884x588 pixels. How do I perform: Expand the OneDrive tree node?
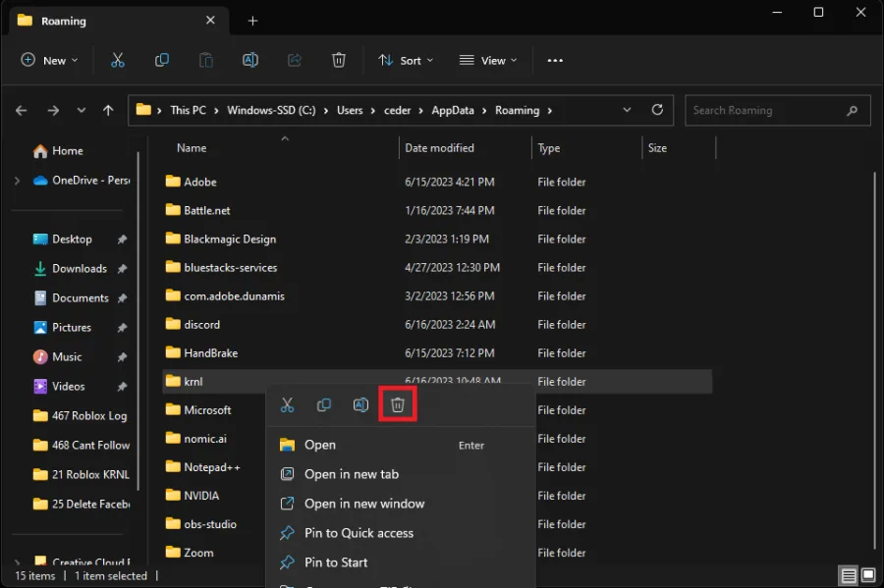[17, 181]
